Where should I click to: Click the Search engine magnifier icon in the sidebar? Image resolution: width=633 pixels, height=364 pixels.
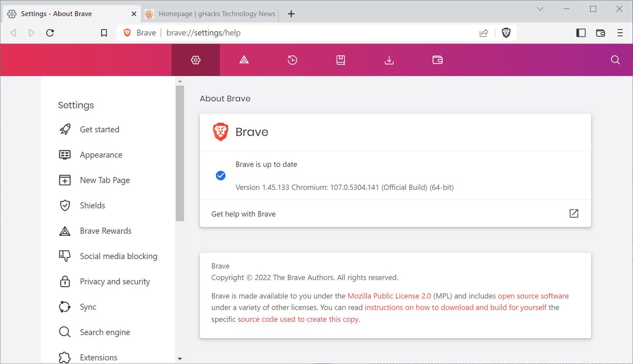tap(65, 332)
